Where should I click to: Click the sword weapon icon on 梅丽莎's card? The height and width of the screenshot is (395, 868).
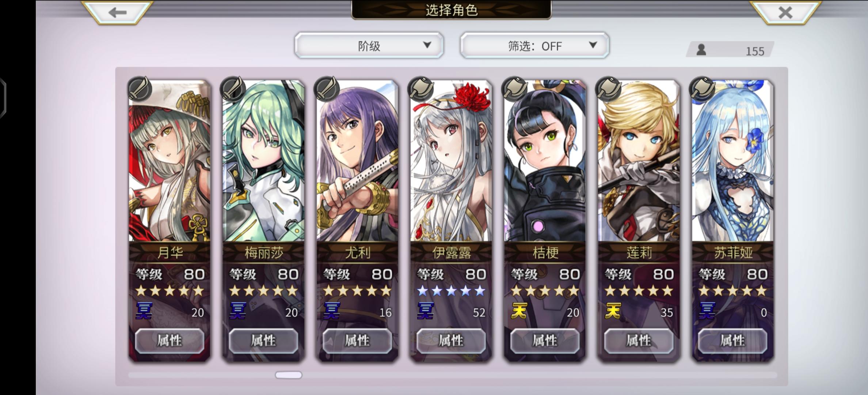click(x=233, y=89)
